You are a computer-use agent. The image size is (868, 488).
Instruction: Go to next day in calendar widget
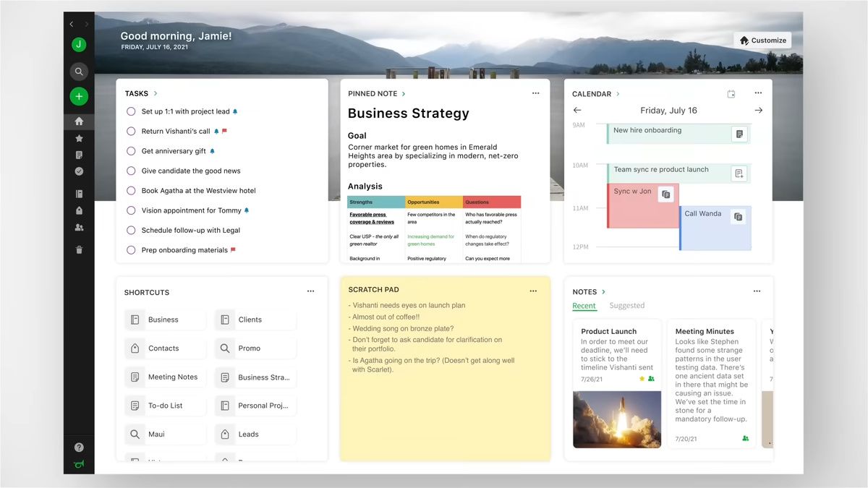[758, 111]
